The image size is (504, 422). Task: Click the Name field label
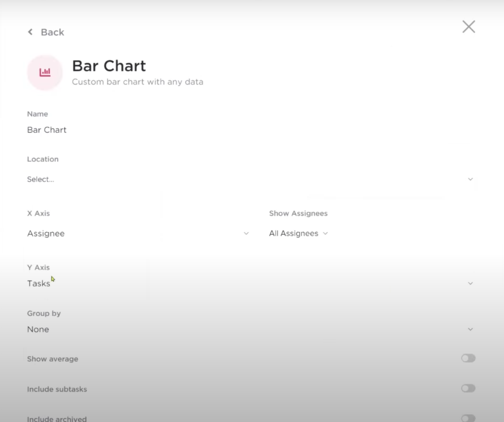click(37, 114)
